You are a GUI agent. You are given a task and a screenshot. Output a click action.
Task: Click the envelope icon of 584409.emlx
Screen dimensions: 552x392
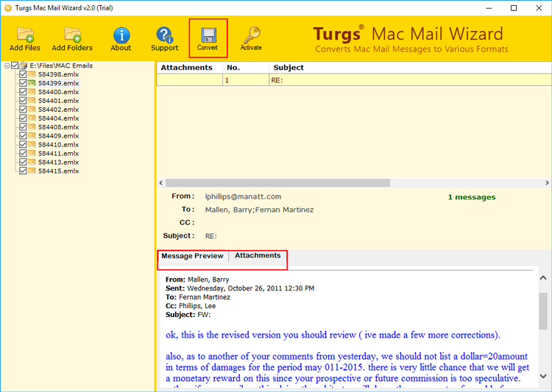(32, 136)
